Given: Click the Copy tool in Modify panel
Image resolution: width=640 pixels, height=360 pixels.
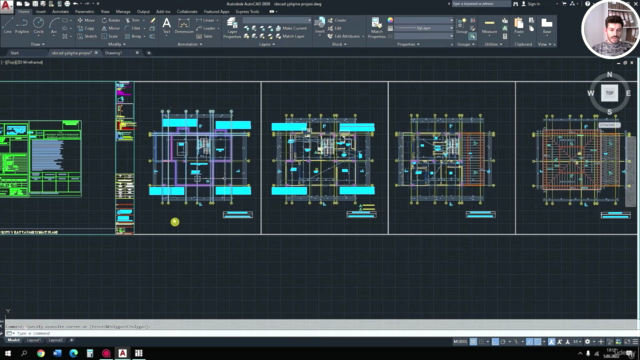Looking at the screenshot, I should point(86,28).
